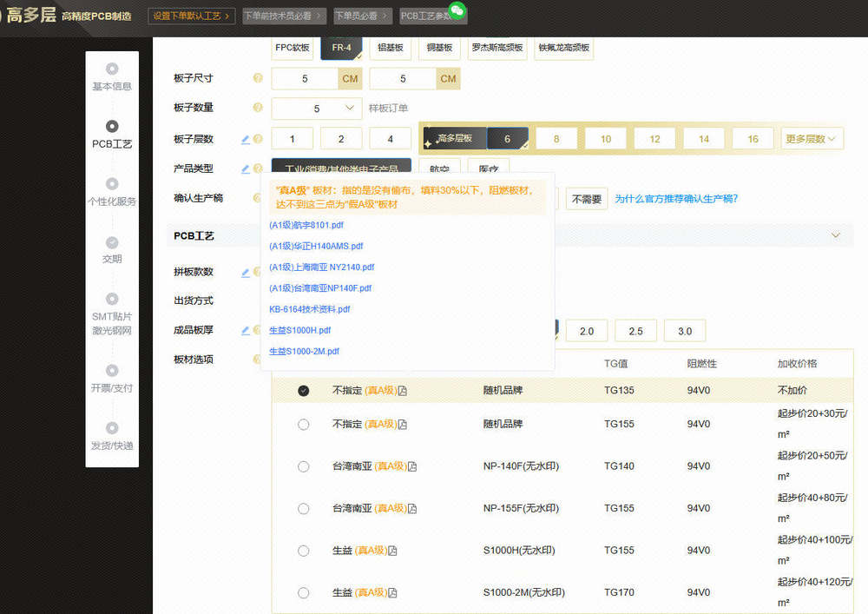The width and height of the screenshot is (868, 614).
Task: Click the first 板子尺寸 input field
Action: (305, 79)
